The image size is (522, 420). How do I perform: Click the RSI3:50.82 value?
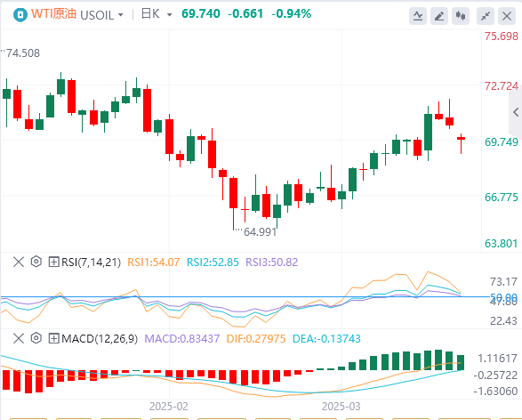(271, 262)
